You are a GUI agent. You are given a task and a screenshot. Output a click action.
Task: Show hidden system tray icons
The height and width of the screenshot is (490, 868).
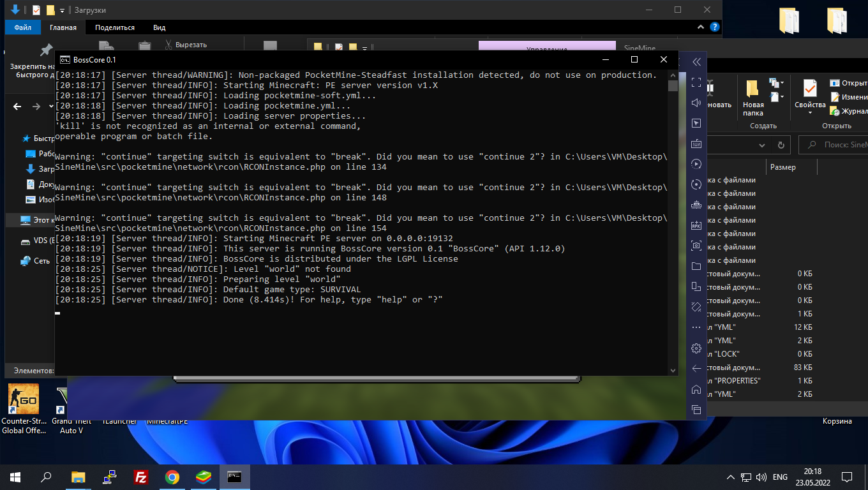(731, 477)
